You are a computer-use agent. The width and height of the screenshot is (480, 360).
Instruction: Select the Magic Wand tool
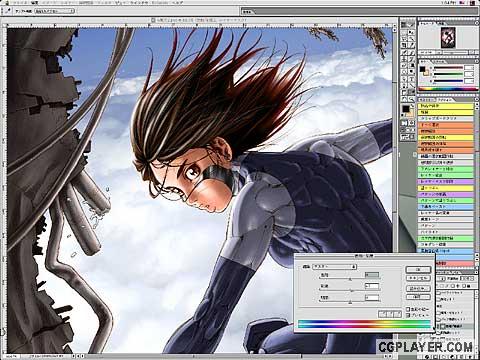[x=412, y=39]
